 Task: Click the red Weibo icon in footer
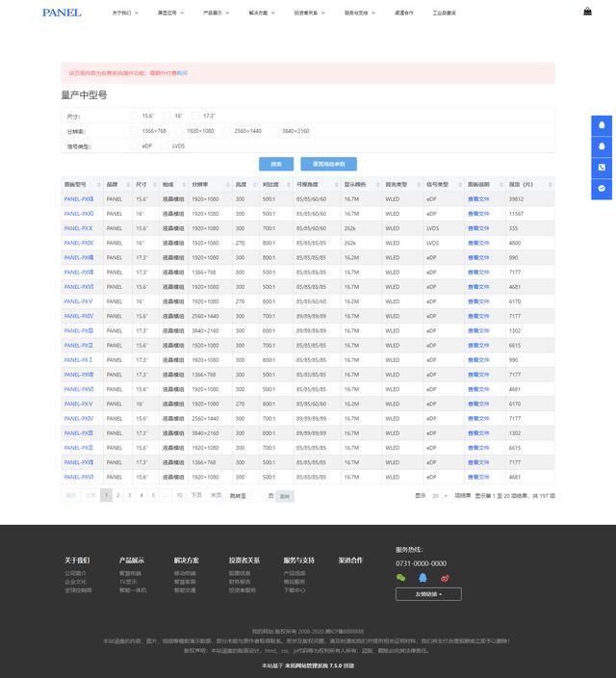pos(445,578)
